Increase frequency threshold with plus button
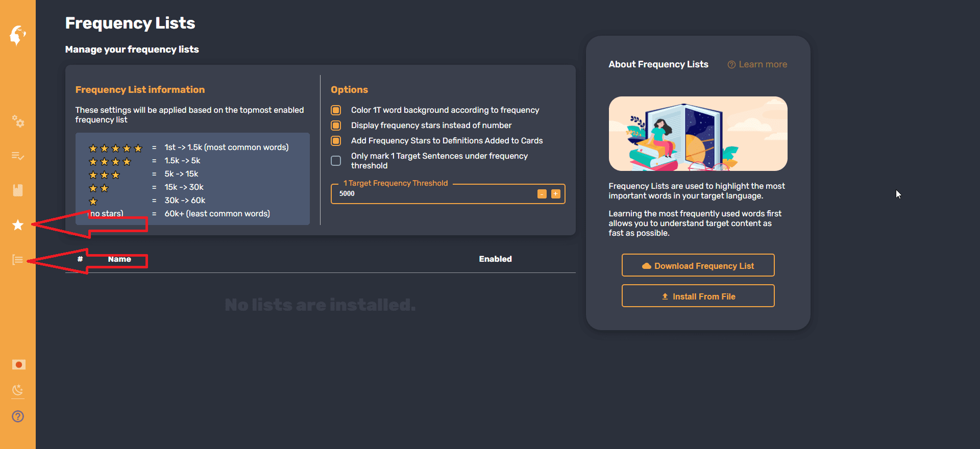The image size is (980, 449). (x=556, y=194)
